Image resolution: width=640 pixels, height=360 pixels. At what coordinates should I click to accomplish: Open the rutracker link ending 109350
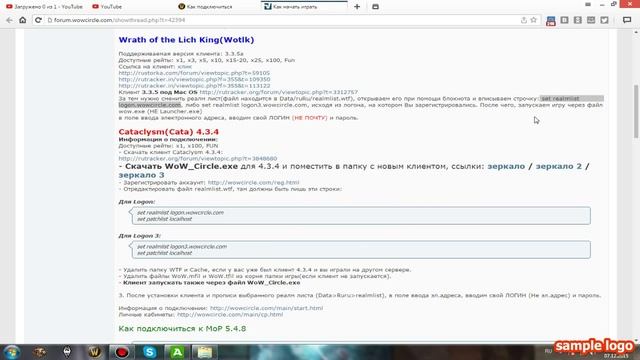pos(194,80)
